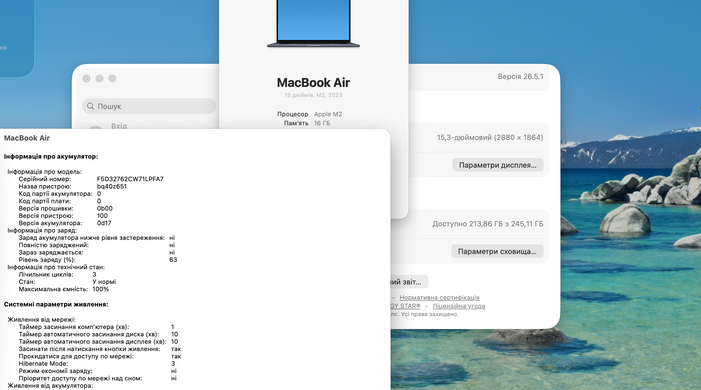Open Параметри сховища… in System Settings
The height and width of the screenshot is (390, 701).
coord(497,251)
